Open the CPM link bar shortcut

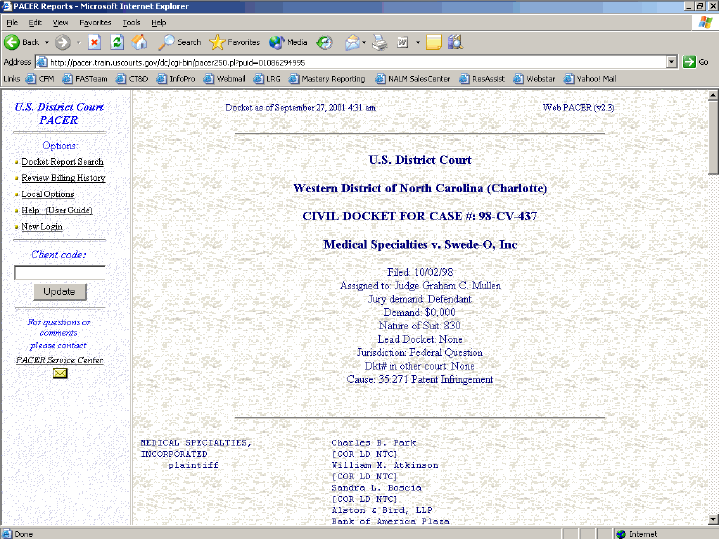click(40, 79)
